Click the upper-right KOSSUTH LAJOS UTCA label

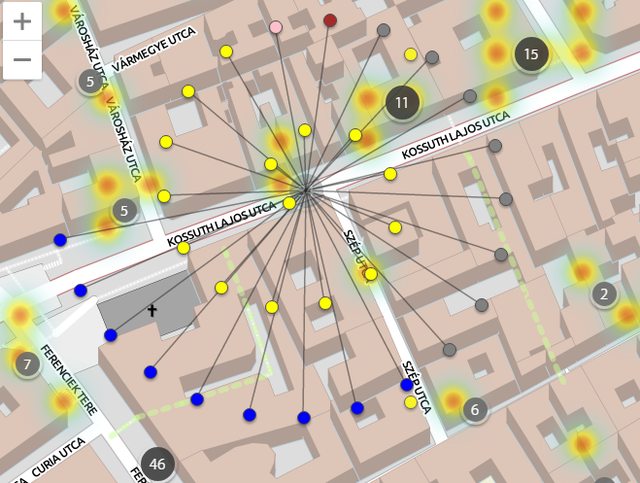pyautogui.click(x=456, y=135)
